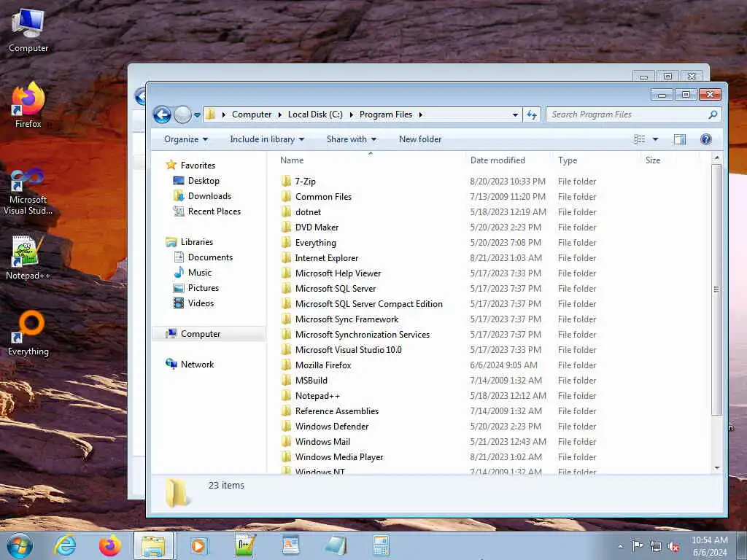Expand arrow after Local Disk (C:) breadcrumb

tap(352, 114)
